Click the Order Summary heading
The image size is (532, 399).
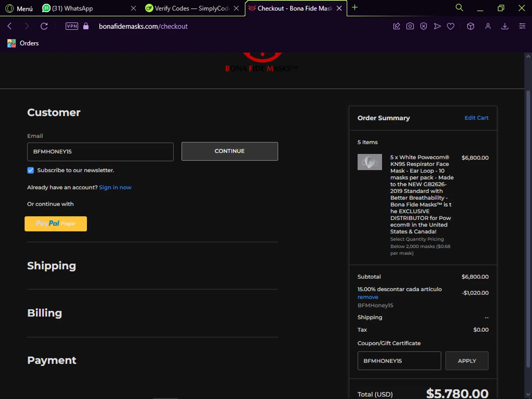pos(383,118)
